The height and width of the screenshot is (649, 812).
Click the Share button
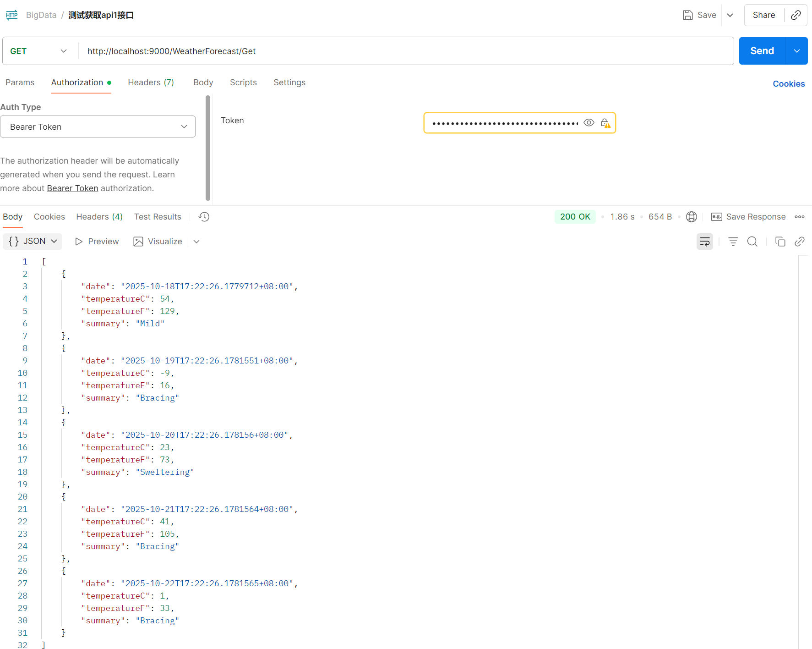pos(764,15)
